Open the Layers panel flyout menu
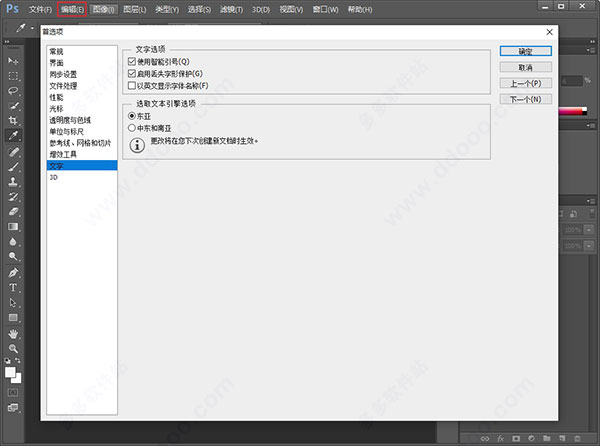 (x=591, y=201)
